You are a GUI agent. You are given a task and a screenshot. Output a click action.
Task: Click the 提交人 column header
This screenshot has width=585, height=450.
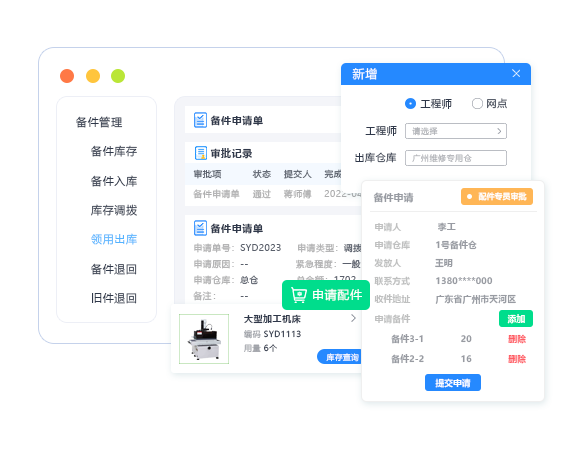point(297,174)
